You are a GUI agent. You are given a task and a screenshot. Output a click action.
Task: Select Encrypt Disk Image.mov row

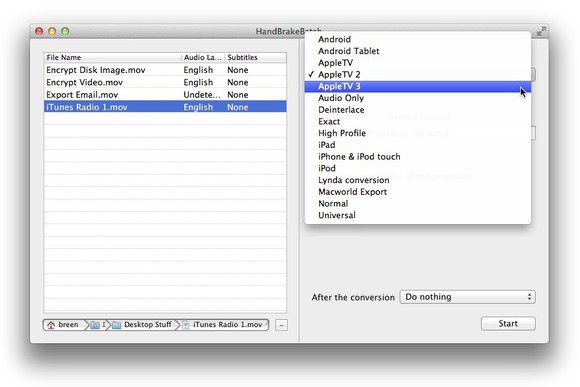(165, 70)
